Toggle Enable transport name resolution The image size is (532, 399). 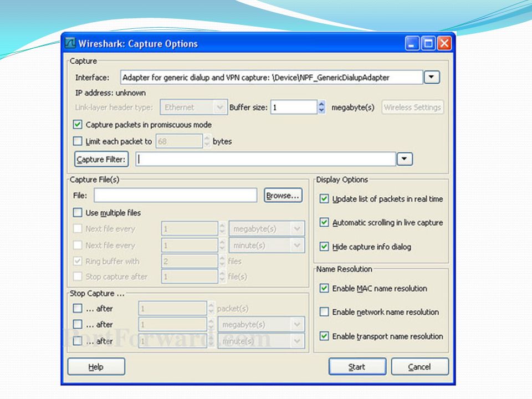[324, 336]
